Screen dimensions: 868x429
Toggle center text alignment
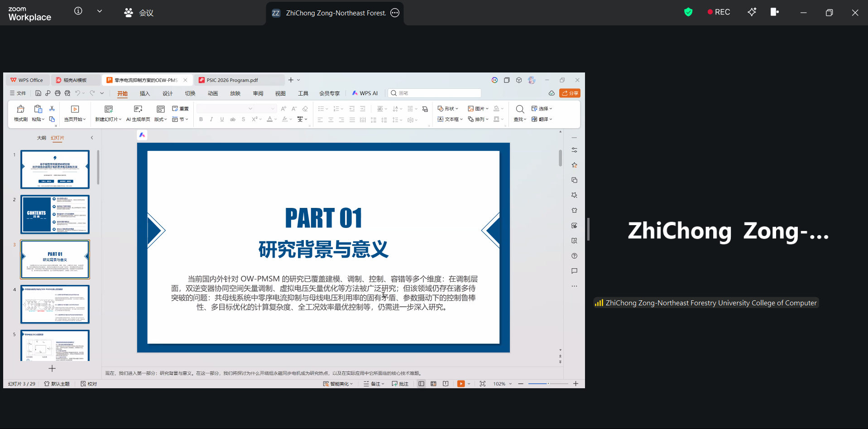tap(331, 120)
